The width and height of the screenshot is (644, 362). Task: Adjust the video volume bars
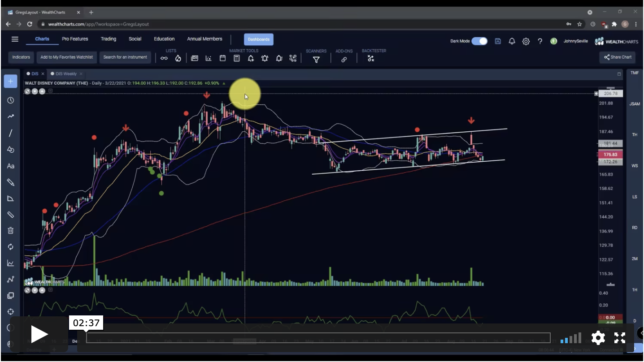pos(570,338)
